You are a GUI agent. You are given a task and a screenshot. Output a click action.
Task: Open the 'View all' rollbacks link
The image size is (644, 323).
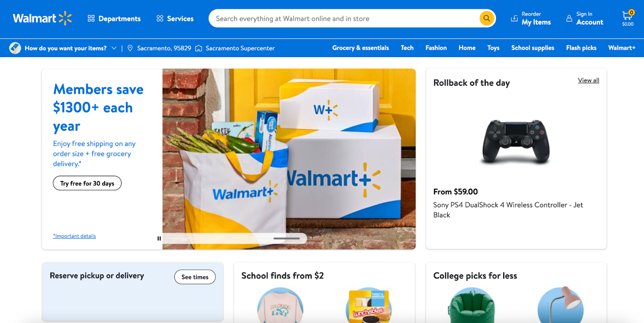click(588, 80)
